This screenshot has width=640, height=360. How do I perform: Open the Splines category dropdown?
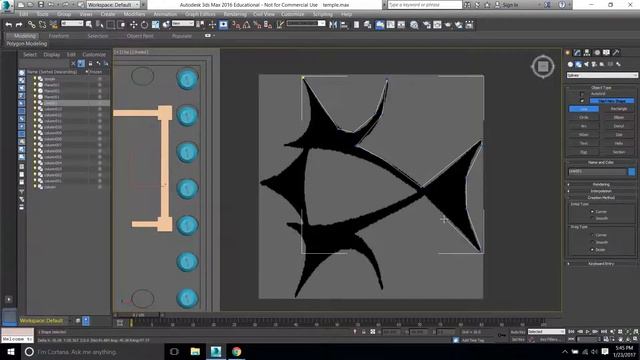(x=602, y=76)
